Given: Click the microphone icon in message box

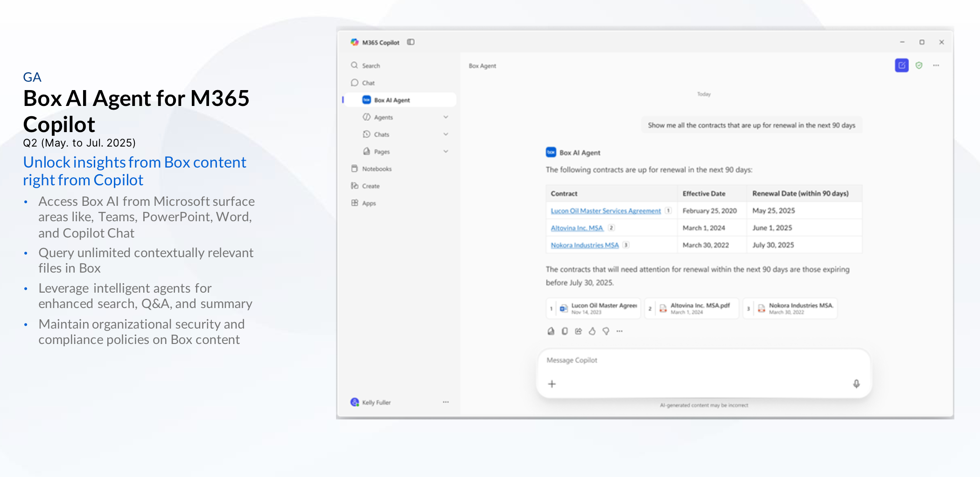Looking at the screenshot, I should point(856,384).
